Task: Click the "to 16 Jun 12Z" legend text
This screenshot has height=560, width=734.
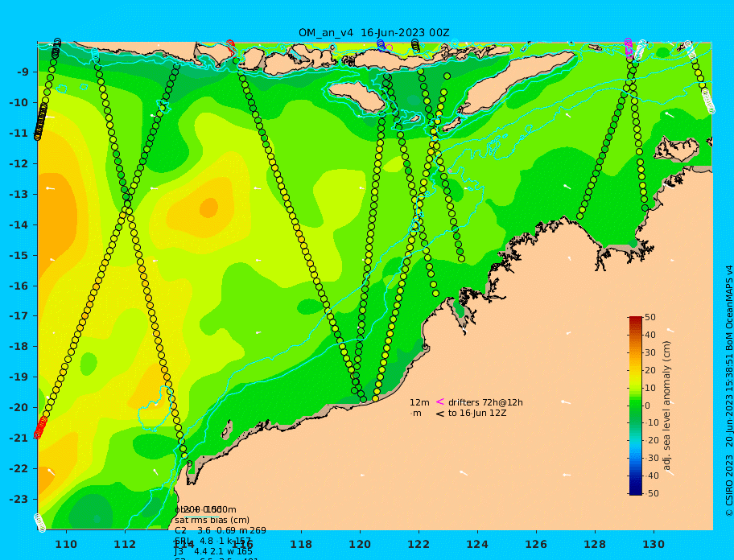Action: (x=477, y=413)
